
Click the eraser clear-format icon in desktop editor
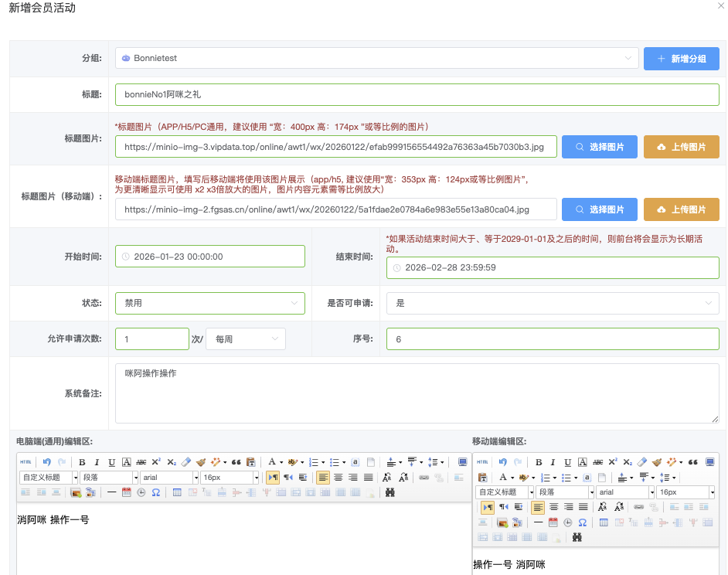pyautogui.click(x=185, y=462)
